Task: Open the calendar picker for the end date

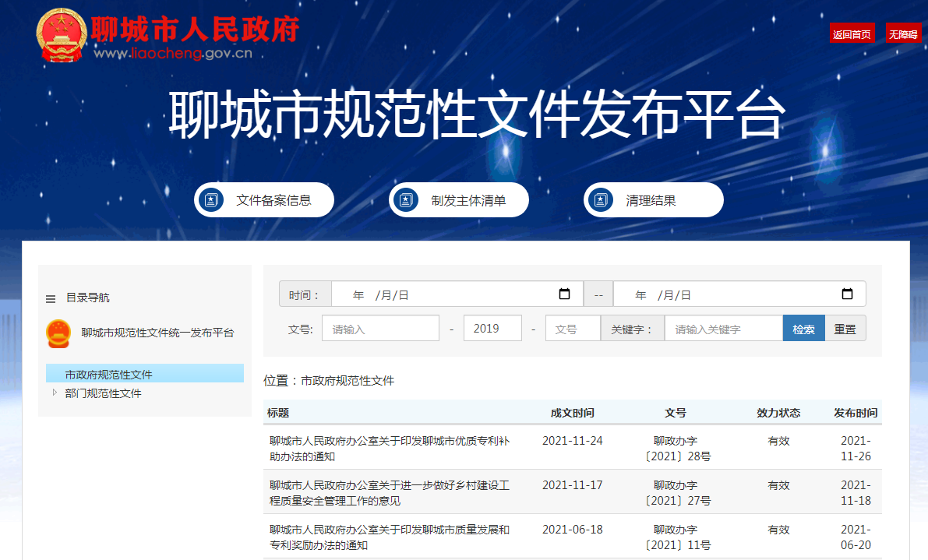Action: point(849,294)
